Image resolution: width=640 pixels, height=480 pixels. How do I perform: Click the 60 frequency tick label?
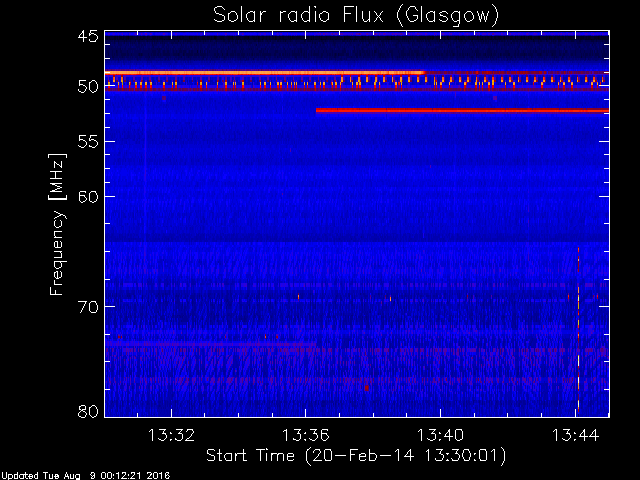(88, 196)
